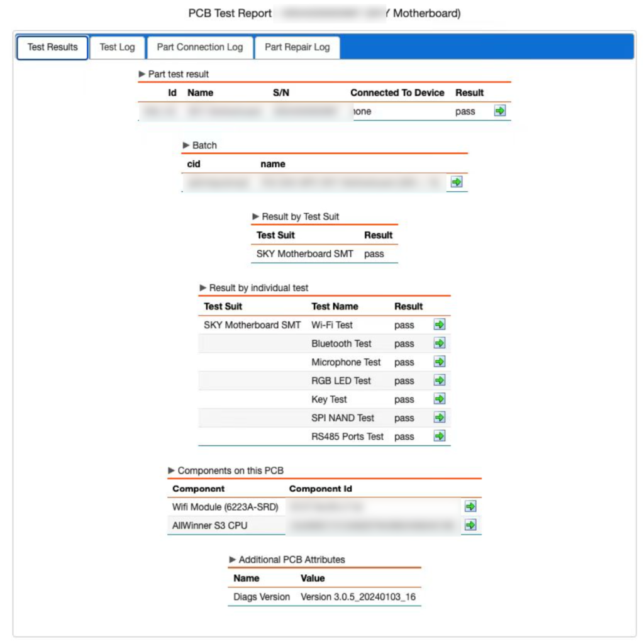The image size is (644, 644).
Task: Click green arrow for AllWinner S3 CPU
Action: point(470,525)
